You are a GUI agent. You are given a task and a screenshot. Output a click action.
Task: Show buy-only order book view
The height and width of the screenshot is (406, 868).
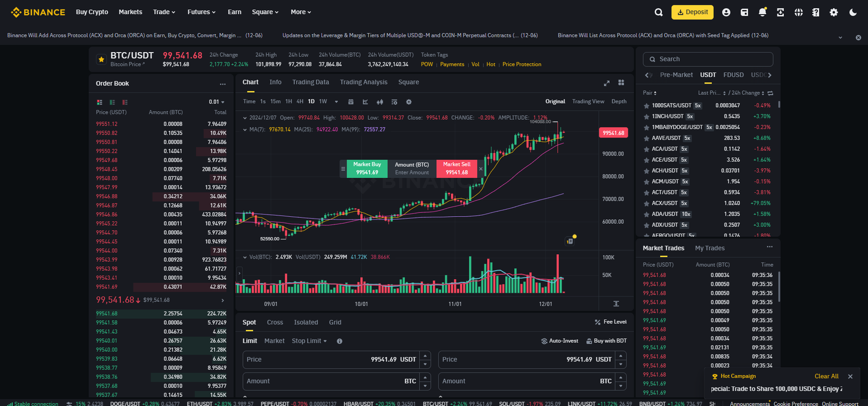click(x=112, y=102)
